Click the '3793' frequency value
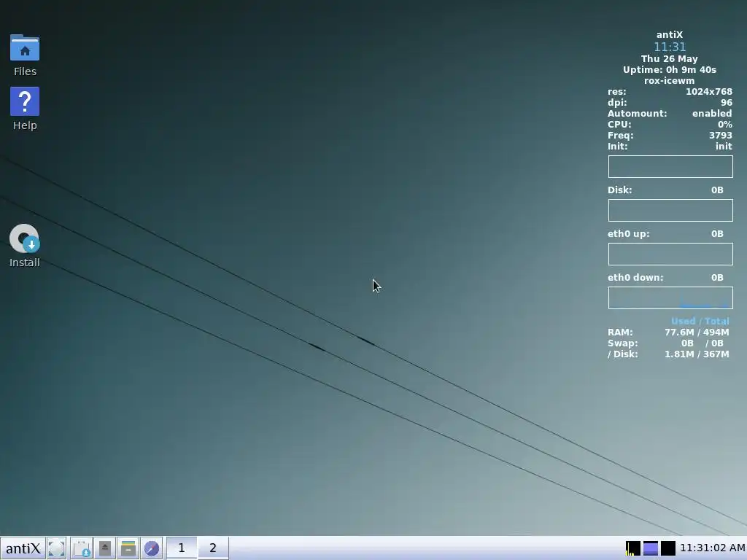This screenshot has width=747, height=560. coord(720,135)
